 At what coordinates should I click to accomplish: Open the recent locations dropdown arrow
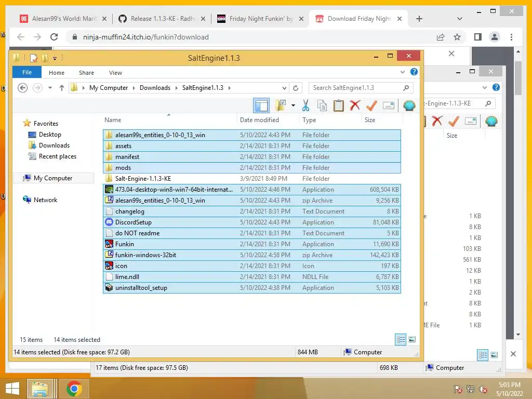click(x=50, y=88)
